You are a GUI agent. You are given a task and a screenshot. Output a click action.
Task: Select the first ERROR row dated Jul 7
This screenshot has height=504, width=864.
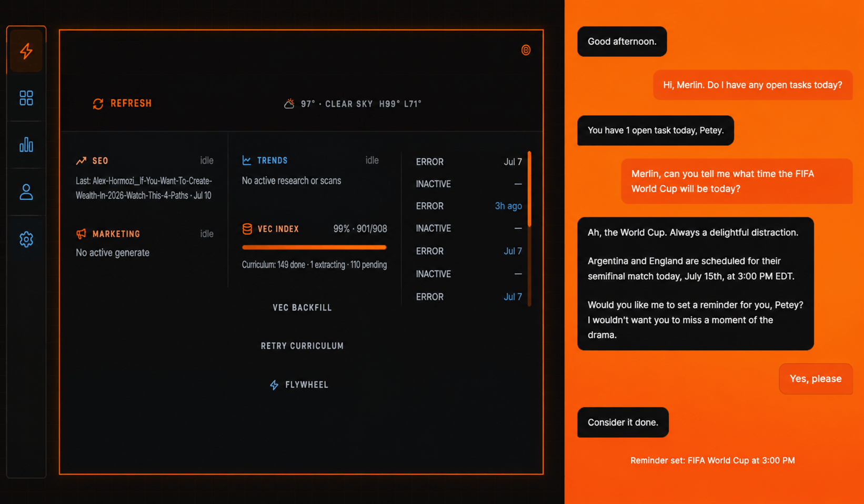click(x=468, y=162)
